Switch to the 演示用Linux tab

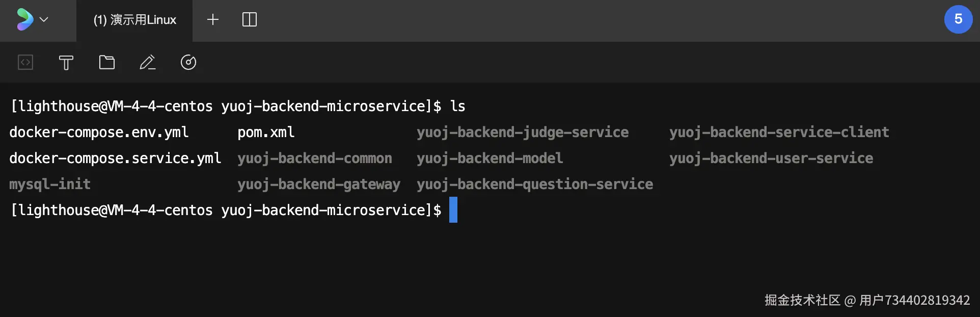click(134, 20)
